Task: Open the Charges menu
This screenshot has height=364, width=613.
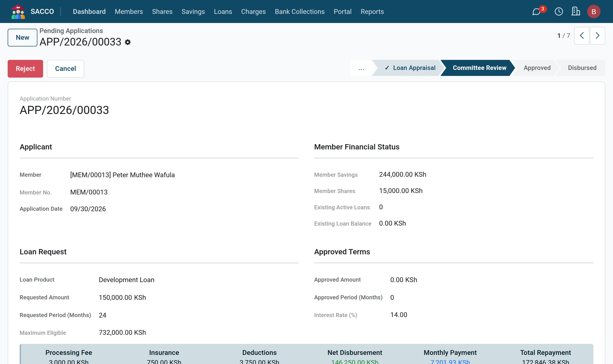Action: click(x=253, y=11)
